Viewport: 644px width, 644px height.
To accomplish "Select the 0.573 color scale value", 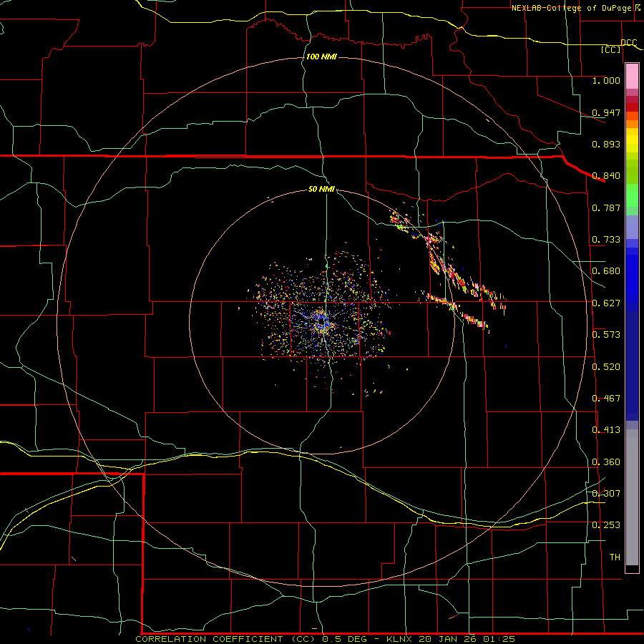I will (606, 335).
